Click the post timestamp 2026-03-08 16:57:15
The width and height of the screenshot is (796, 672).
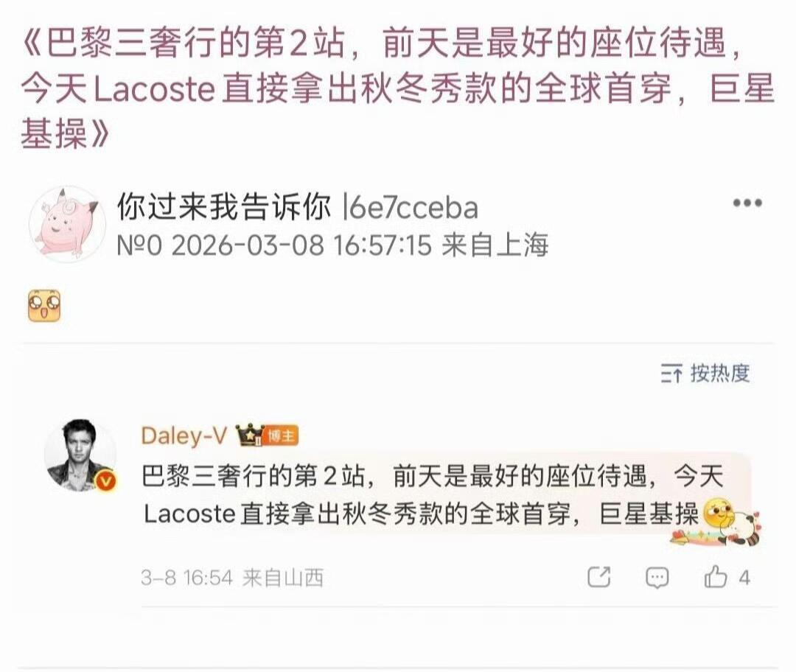pyautogui.click(x=301, y=245)
